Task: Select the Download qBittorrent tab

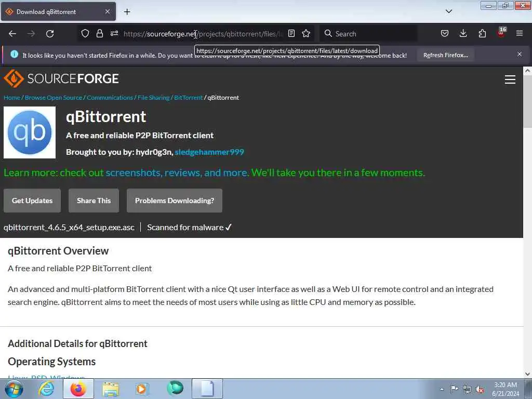Action: click(x=58, y=11)
